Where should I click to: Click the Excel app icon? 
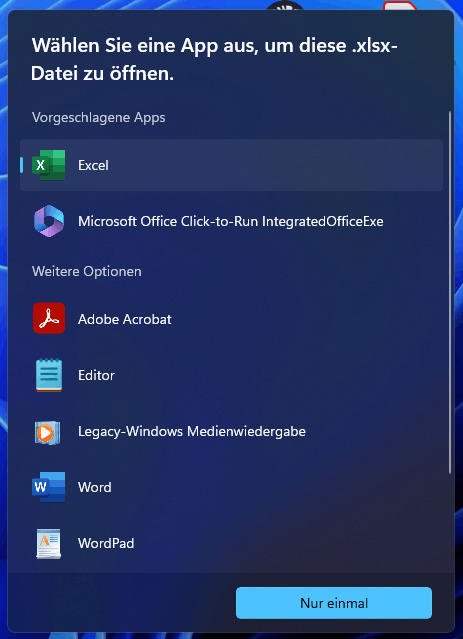coord(49,165)
